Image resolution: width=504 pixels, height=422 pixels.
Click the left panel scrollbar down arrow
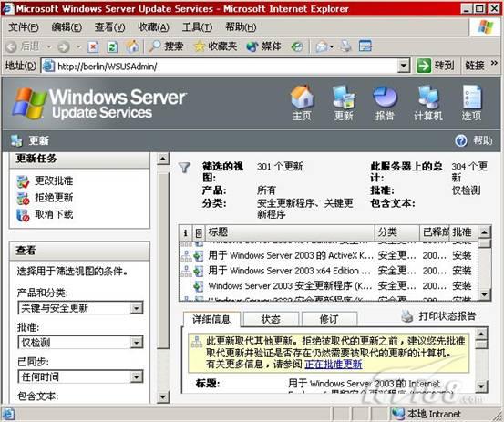pos(163,397)
